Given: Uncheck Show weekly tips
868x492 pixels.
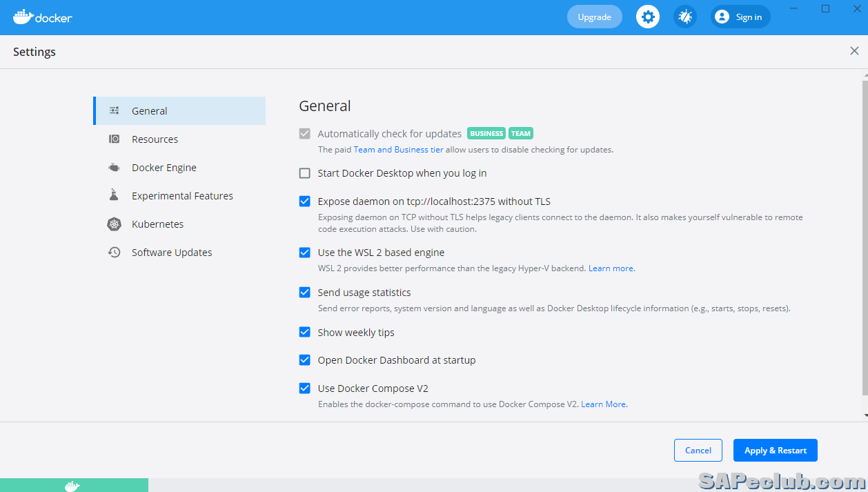Looking at the screenshot, I should (x=304, y=332).
